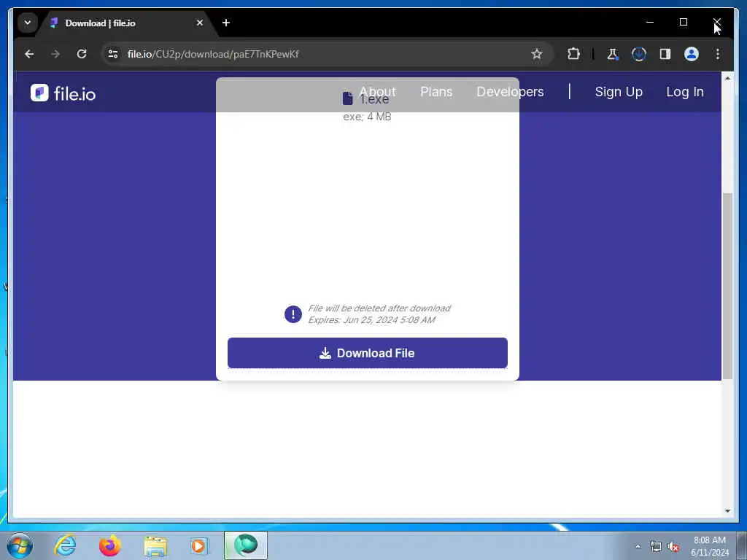Image resolution: width=747 pixels, height=560 pixels.
Task: Open Windows Media Player from taskbar
Action: (199, 545)
